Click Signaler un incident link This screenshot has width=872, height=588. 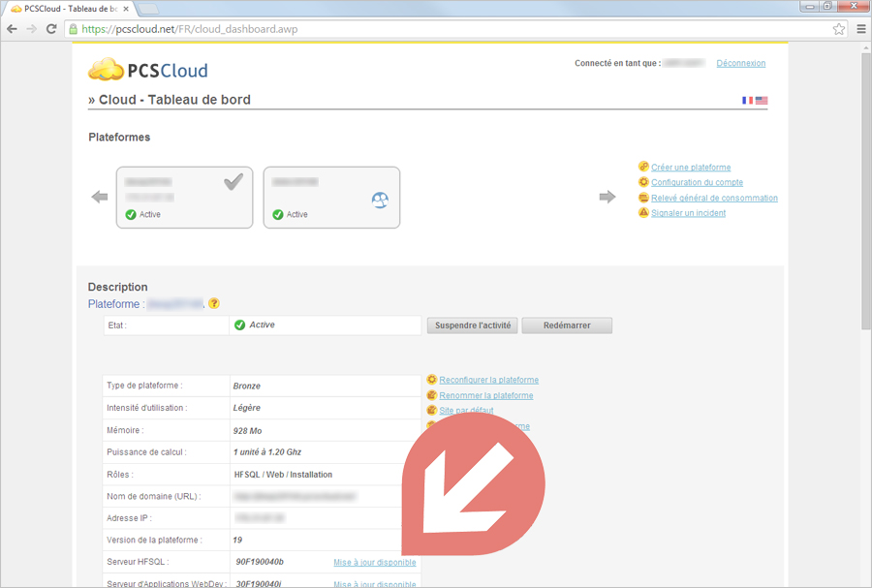(x=689, y=213)
